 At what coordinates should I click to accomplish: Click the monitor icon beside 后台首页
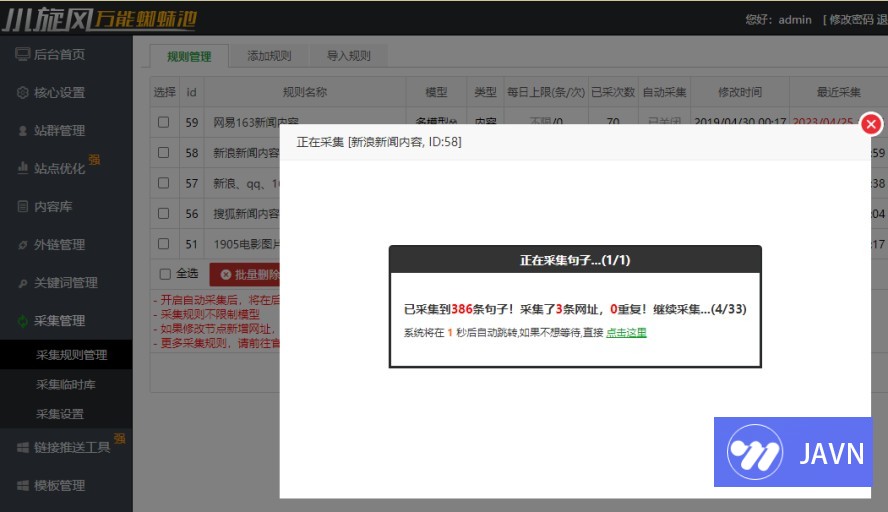tap(23, 54)
